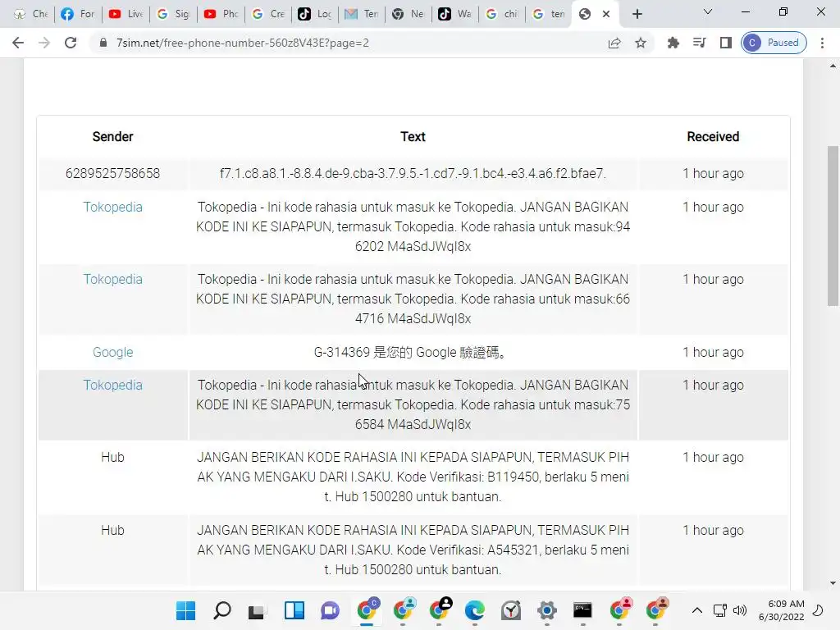Open Windows taskbar search
840x630 pixels.
(x=221, y=610)
